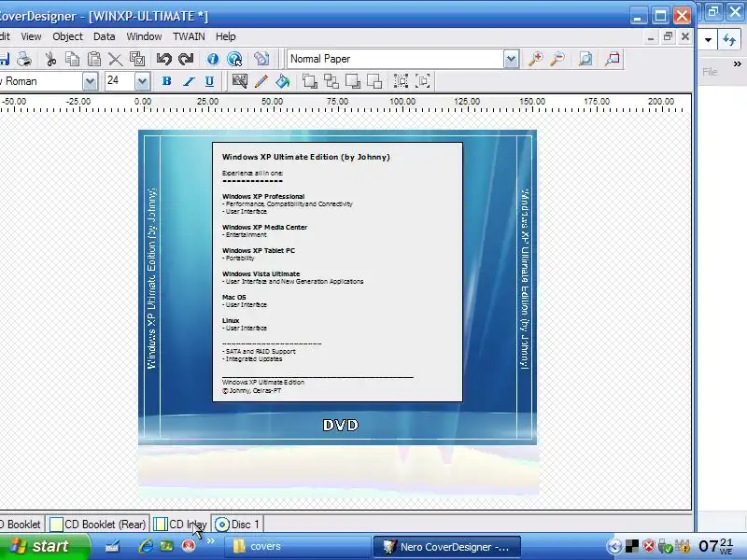Image resolution: width=747 pixels, height=560 pixels.
Task: Click the 'SATA and RAID Support' line
Action: [261, 352]
